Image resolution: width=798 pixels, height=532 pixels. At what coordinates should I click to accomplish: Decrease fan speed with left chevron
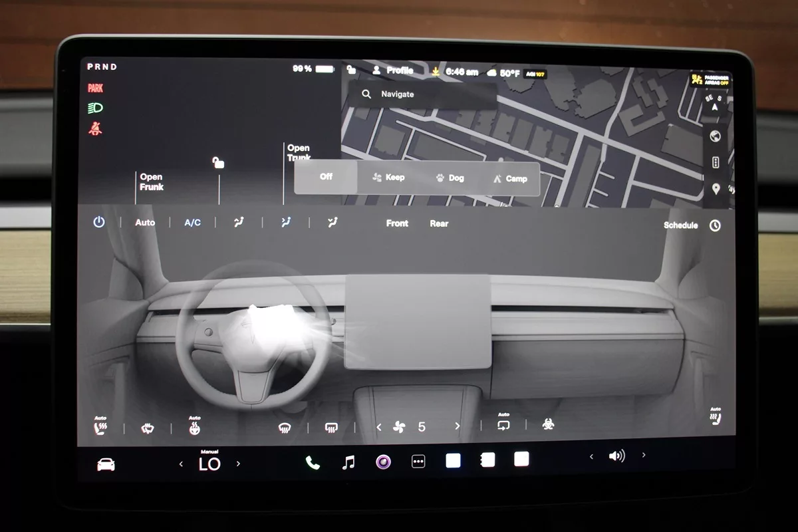pos(379,428)
